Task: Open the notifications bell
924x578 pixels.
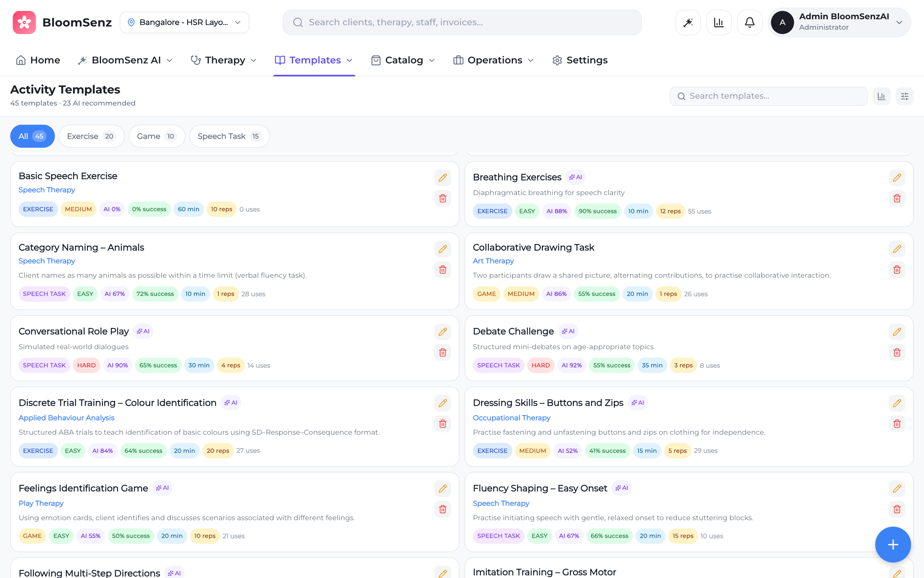Action: click(750, 22)
